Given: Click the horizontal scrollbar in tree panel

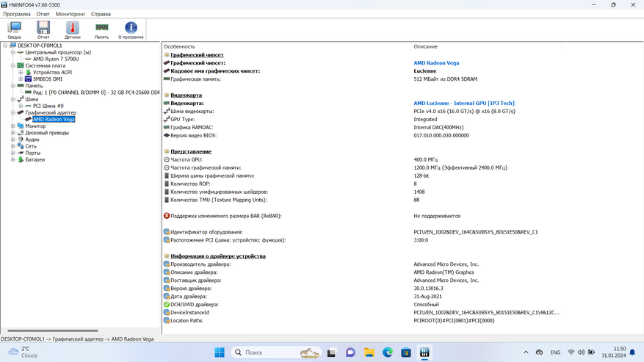Looking at the screenshot, I should pyautogui.click(x=53, y=330).
